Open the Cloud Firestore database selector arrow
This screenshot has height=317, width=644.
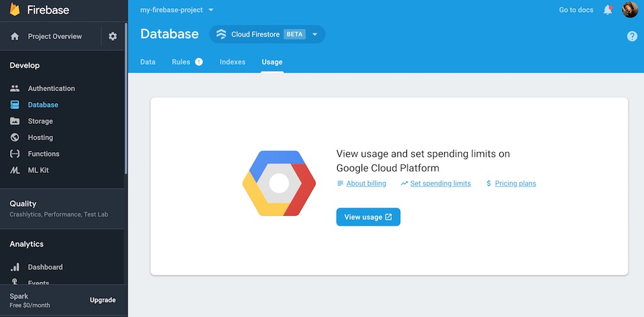tap(315, 35)
